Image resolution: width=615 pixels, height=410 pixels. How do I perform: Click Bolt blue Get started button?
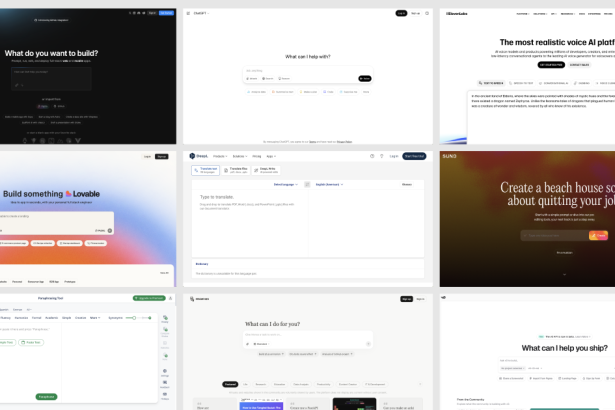166,13
